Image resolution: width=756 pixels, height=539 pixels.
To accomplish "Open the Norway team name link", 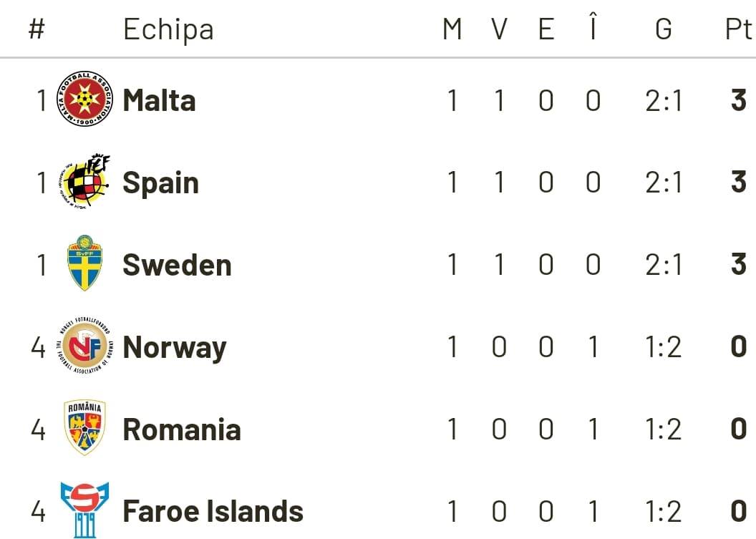I will coord(174,347).
